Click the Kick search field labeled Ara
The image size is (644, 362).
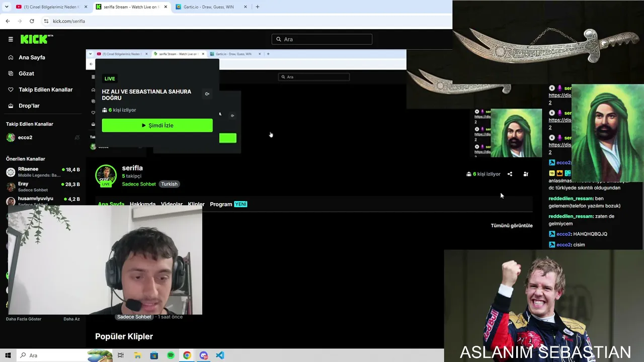point(322,39)
